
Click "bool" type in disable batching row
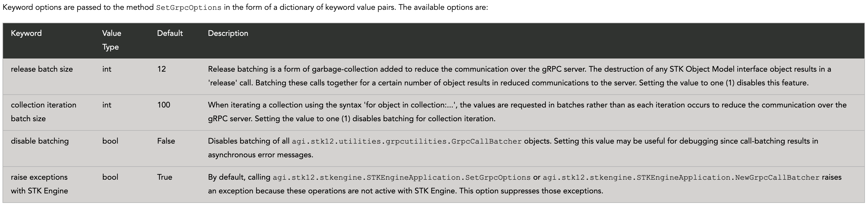(x=110, y=141)
